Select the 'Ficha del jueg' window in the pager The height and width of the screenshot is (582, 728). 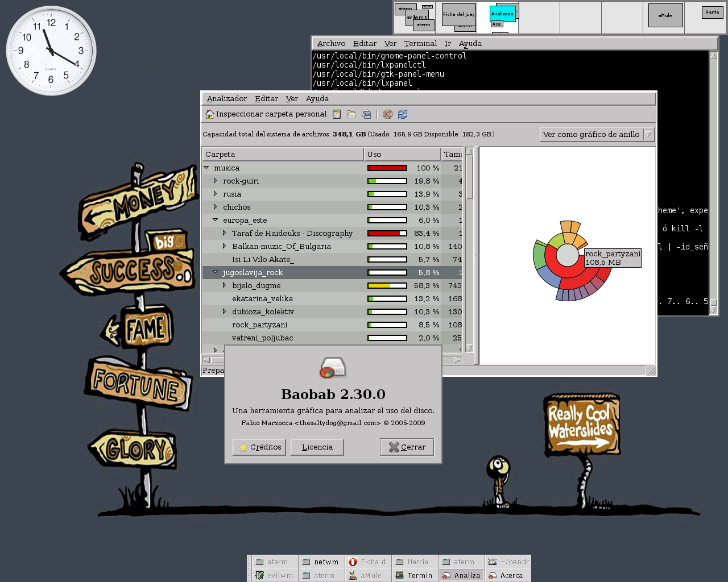point(458,14)
